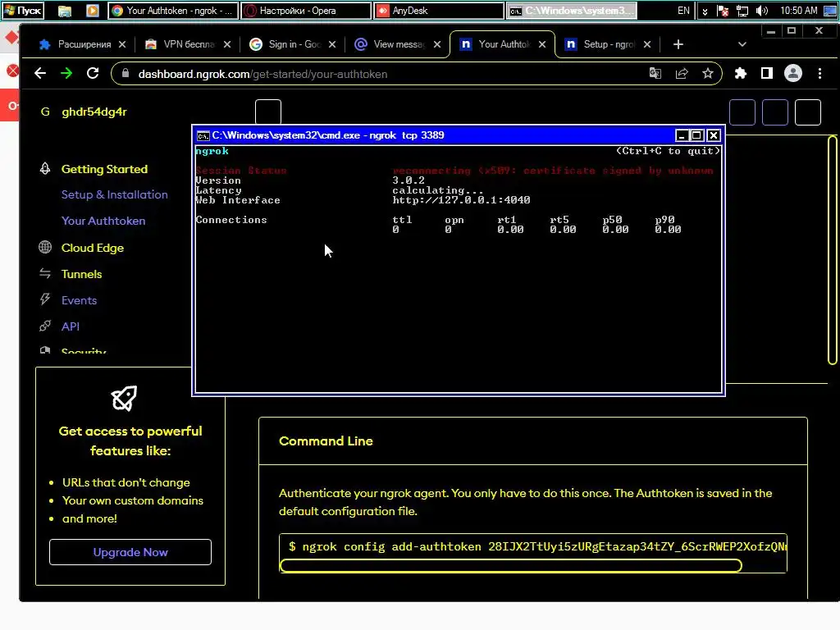840x630 pixels.
Task: Switch to Your Authtoken - ngrok taskbar item
Action: pyautogui.click(x=173, y=11)
